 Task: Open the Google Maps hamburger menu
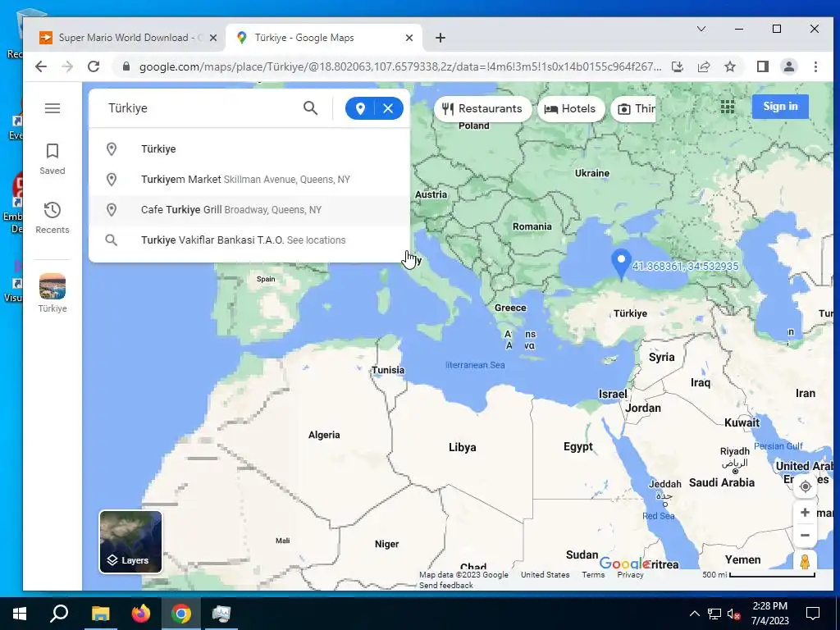tap(52, 108)
